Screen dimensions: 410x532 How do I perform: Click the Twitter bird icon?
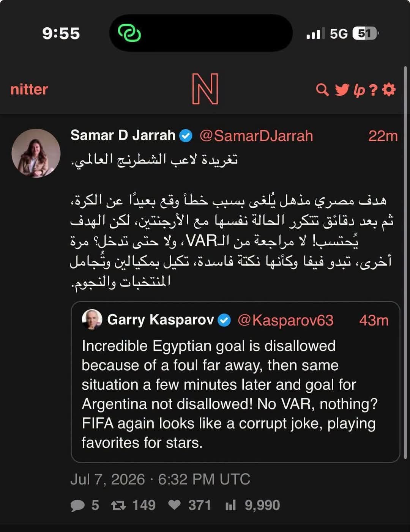coord(342,90)
